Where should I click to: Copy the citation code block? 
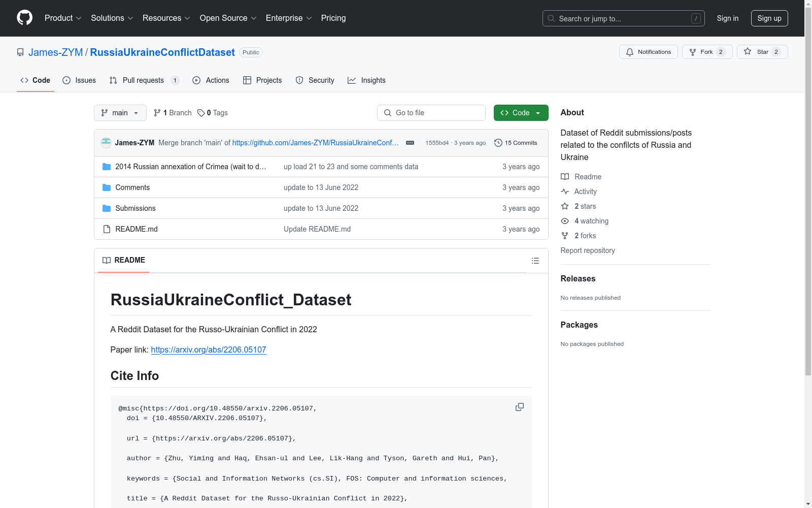pyautogui.click(x=520, y=407)
